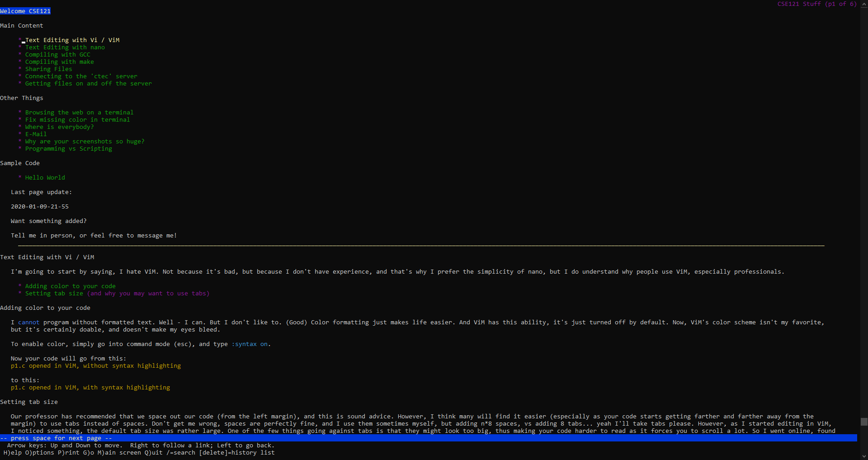Follow 'Fix missing color in terminal' link
Screen dimensions: 868x460
point(78,120)
